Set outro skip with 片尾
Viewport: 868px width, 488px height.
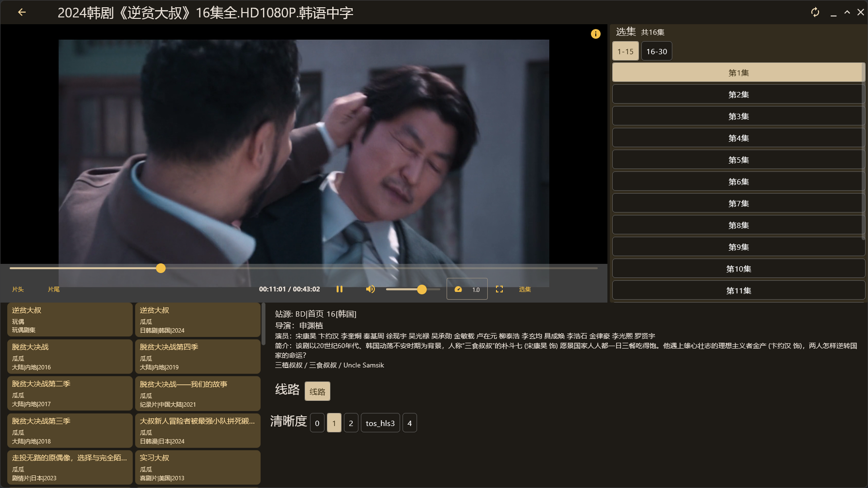click(x=54, y=289)
